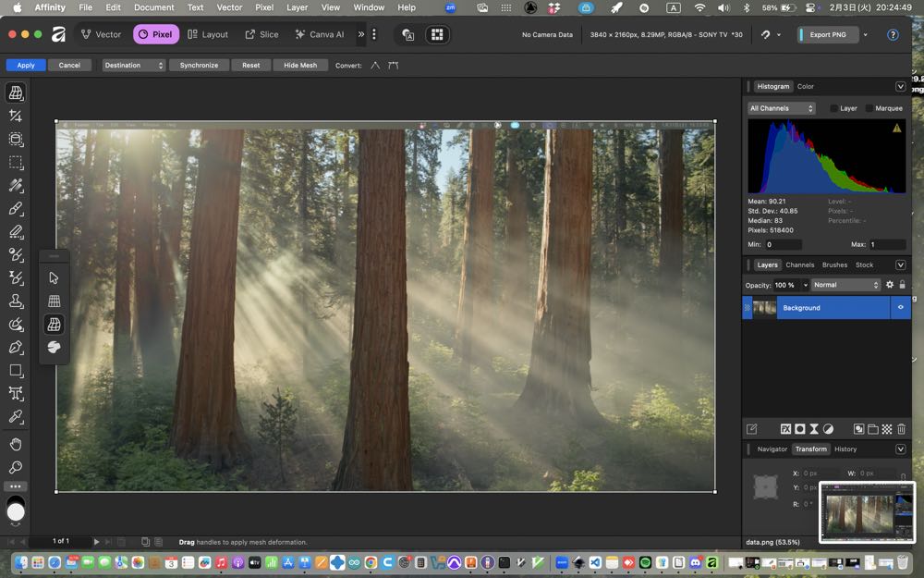Switch to the Channels tab

[x=799, y=264]
